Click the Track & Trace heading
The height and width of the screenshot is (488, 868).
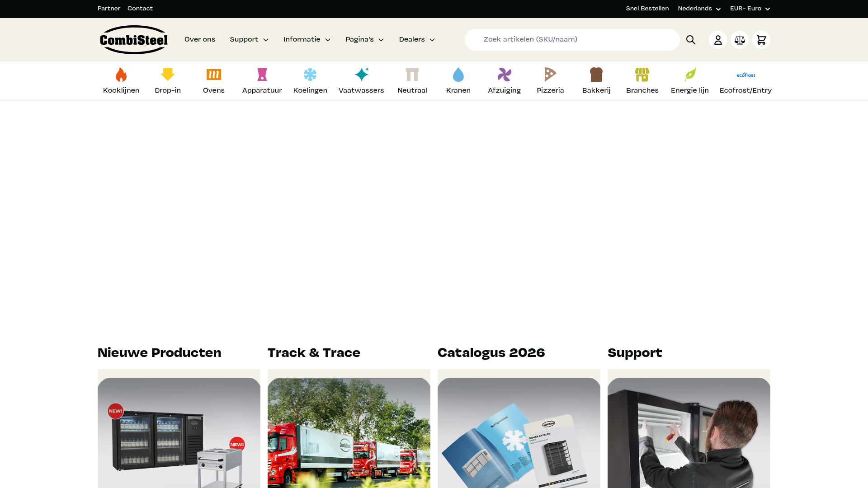click(314, 353)
